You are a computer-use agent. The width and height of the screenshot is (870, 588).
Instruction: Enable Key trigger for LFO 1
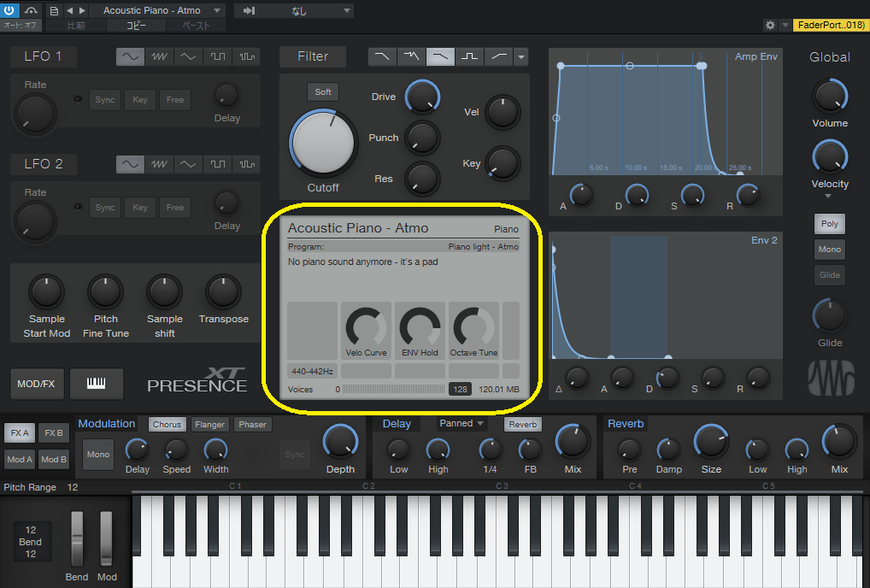pyautogui.click(x=140, y=100)
